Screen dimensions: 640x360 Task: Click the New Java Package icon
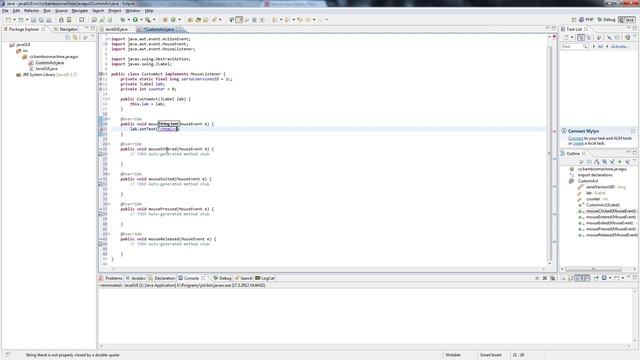165,20
